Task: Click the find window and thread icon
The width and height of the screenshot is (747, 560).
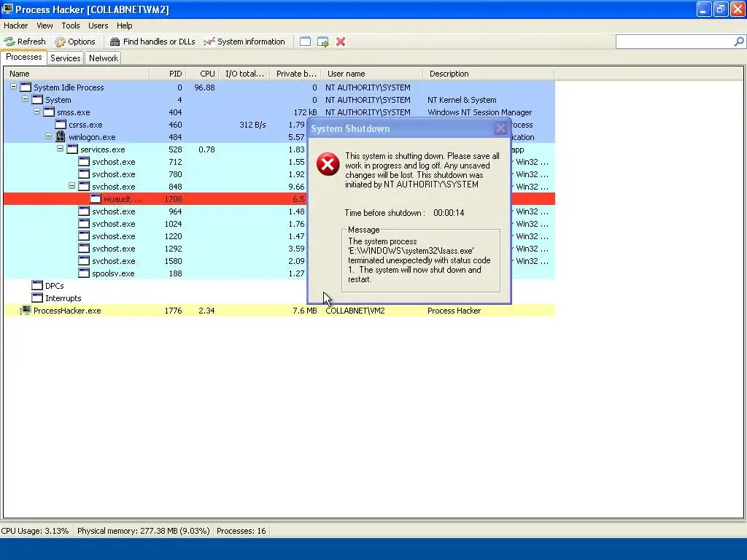Action: [x=323, y=42]
